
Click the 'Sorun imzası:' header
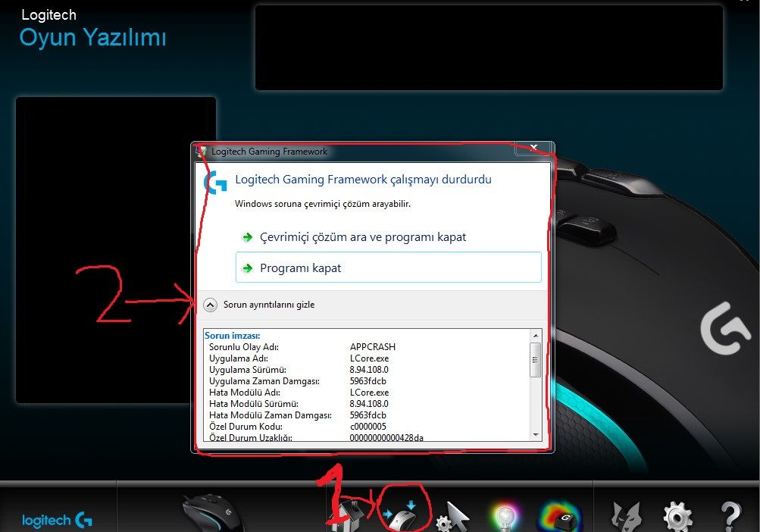click(x=232, y=336)
